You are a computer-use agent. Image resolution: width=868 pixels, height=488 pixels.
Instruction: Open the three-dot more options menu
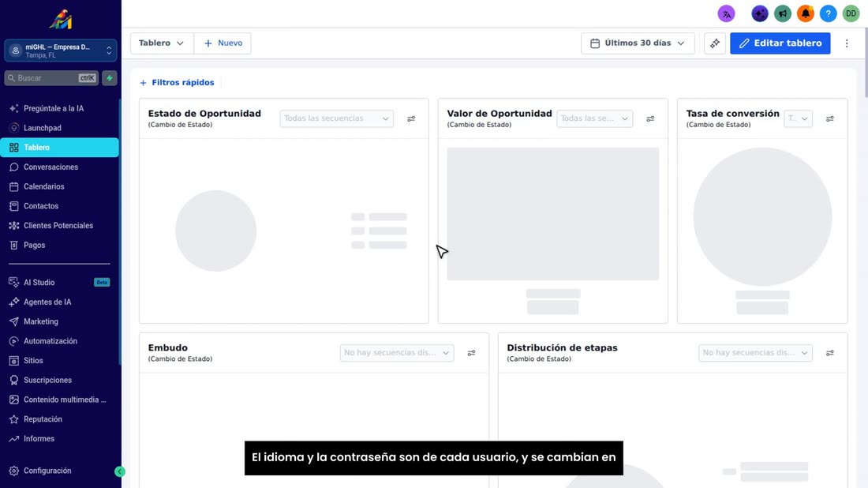(x=847, y=43)
